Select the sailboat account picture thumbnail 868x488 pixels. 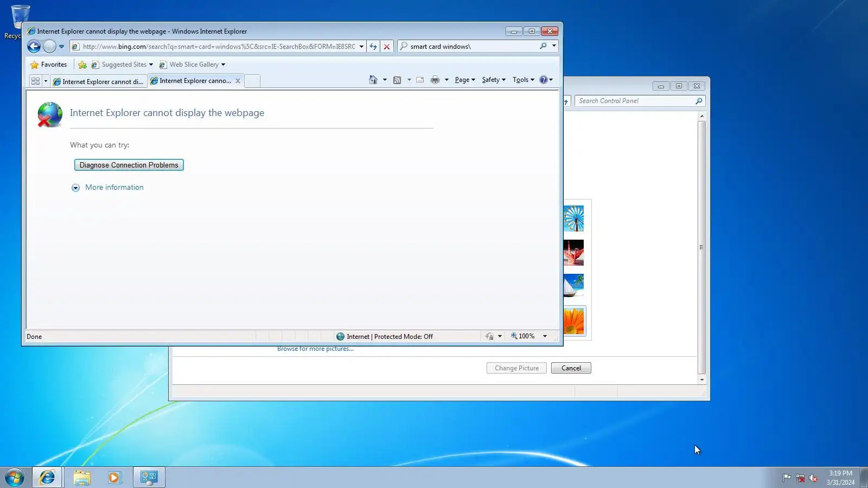point(573,286)
